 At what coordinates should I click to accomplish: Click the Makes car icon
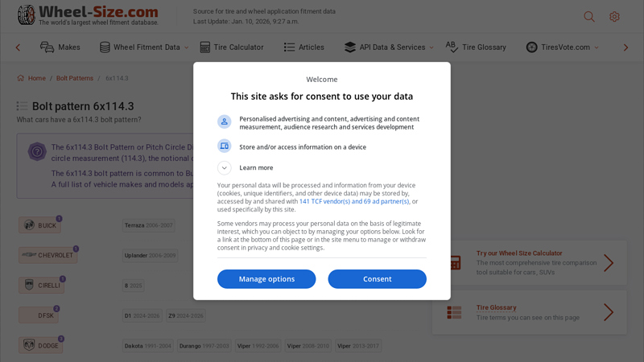pos(47,47)
